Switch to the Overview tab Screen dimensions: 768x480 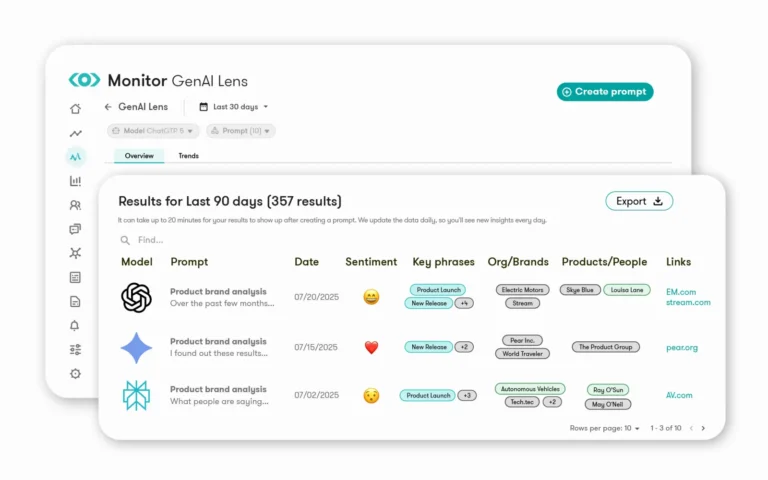(139, 156)
